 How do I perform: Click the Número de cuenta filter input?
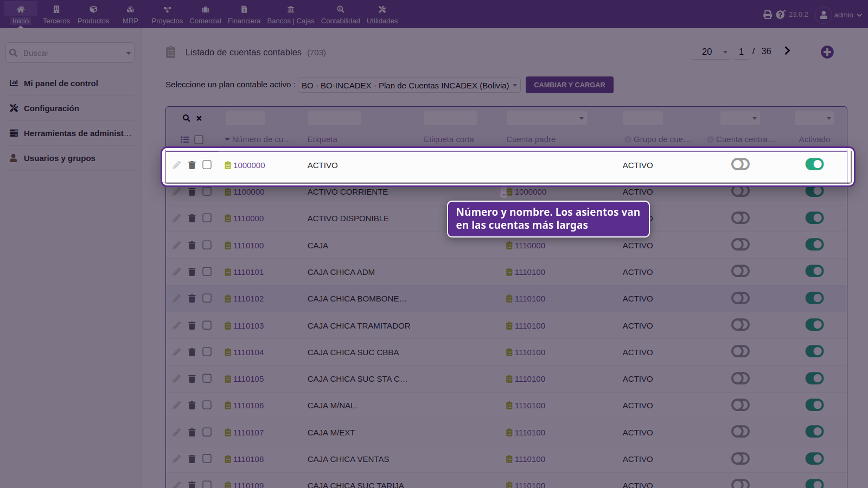pos(245,118)
